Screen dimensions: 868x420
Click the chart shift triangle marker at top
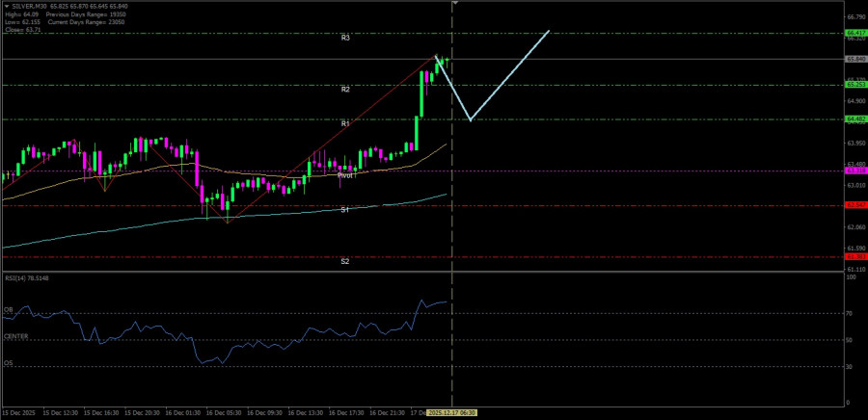[x=455, y=3]
